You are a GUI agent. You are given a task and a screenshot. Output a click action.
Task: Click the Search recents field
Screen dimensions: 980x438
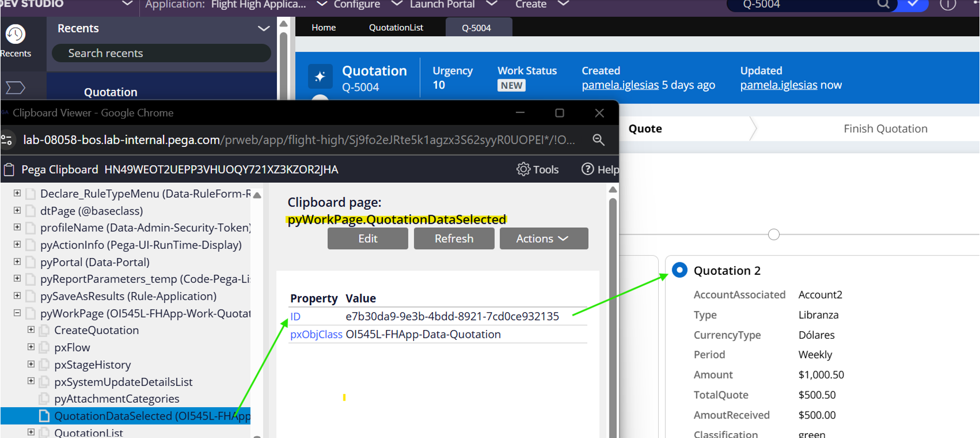click(161, 53)
